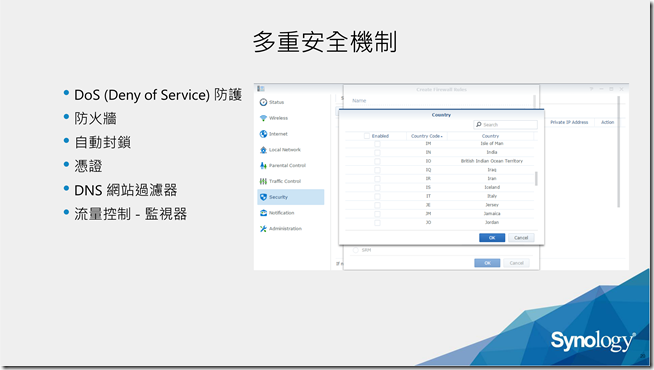The width and height of the screenshot is (654, 370).
Task: Sort by Country Code column header
Action: pos(426,136)
